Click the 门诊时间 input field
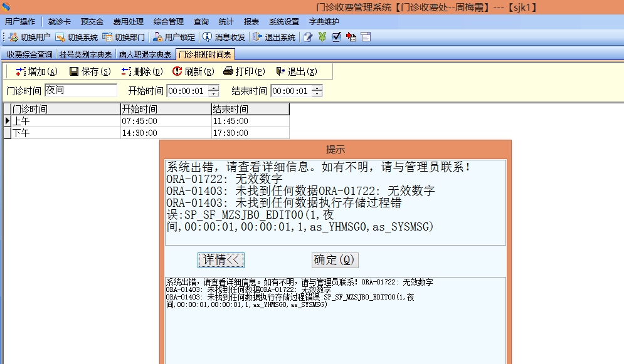This screenshot has width=624, height=364. point(81,90)
